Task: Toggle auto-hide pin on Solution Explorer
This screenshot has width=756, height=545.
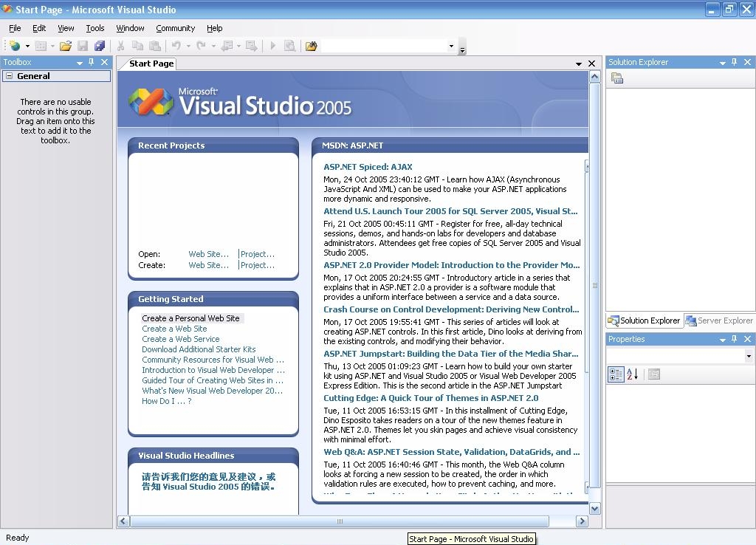Action: coord(735,62)
